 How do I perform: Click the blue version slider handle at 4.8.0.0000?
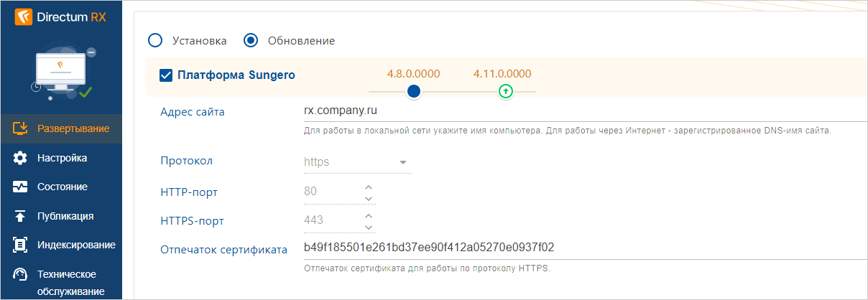[413, 91]
